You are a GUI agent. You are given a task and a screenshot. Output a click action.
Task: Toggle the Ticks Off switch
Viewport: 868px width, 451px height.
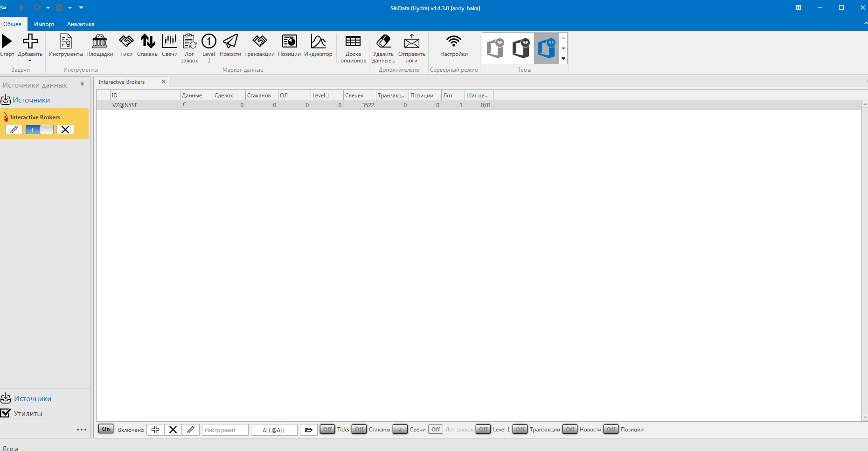click(x=327, y=429)
